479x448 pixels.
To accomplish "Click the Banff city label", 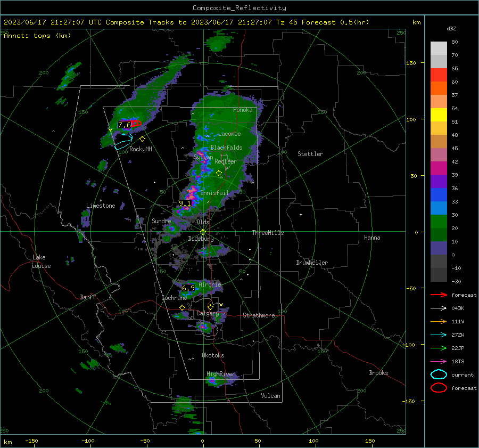I will 88,297.
